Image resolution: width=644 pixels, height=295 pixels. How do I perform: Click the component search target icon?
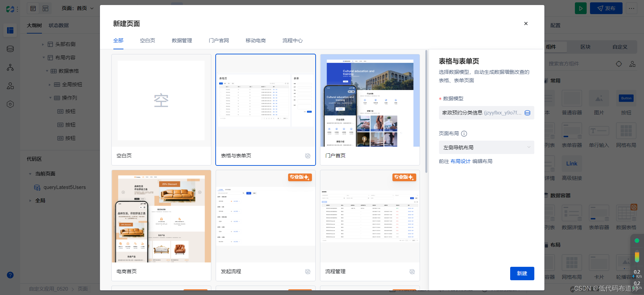pos(619,64)
